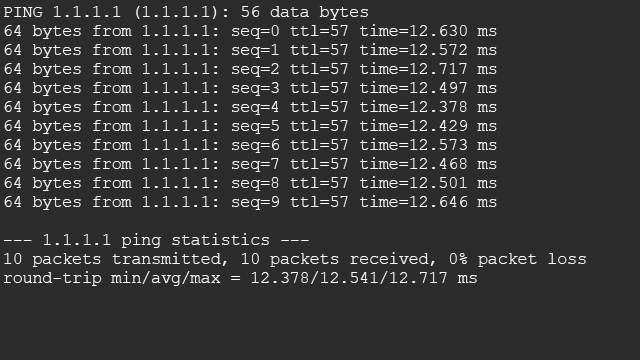This screenshot has height=360, width=640.
Task: Click the PING 1.1.1.1 header line
Action: [x=186, y=12]
